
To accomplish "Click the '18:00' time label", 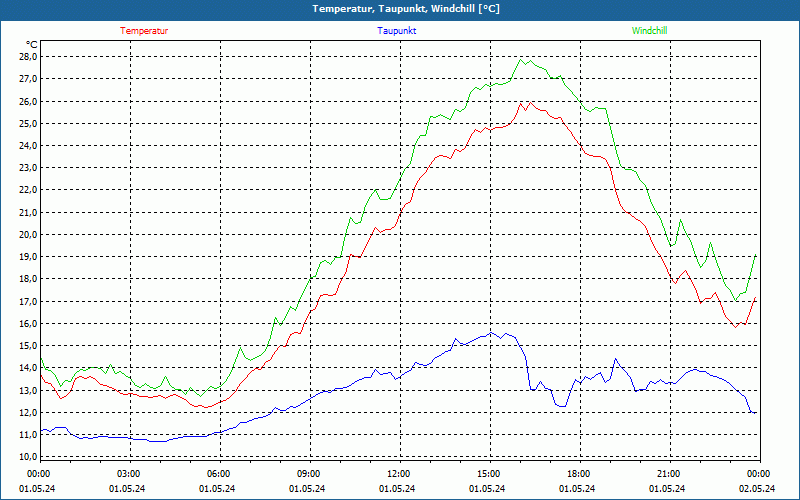I will [579, 474].
